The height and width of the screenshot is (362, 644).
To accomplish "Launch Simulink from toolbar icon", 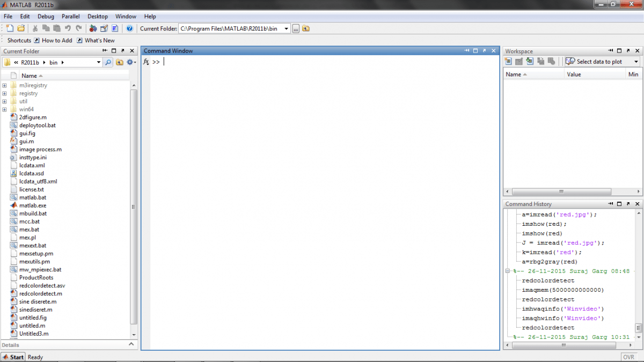I will [x=93, y=28].
